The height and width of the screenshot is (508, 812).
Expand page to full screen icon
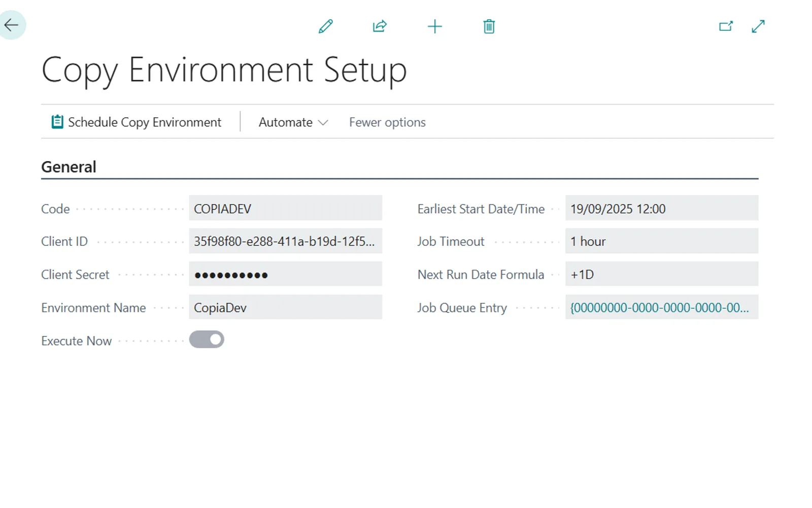click(758, 26)
